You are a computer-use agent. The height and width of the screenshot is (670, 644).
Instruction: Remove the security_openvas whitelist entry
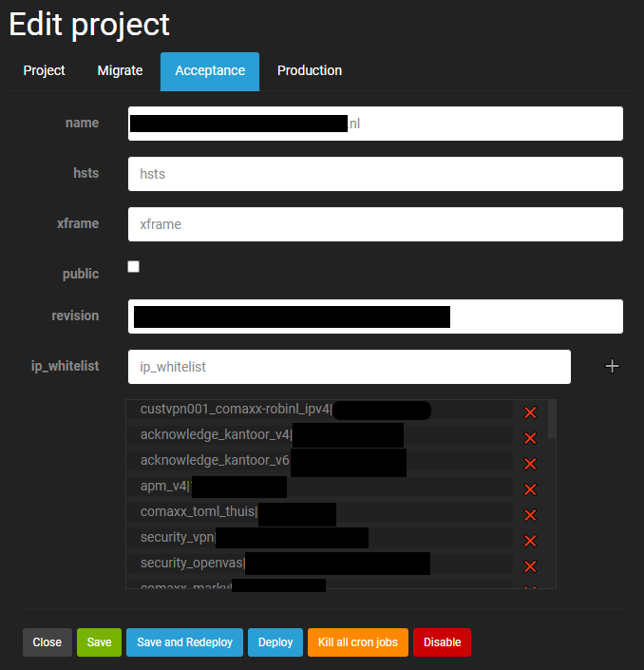click(530, 566)
